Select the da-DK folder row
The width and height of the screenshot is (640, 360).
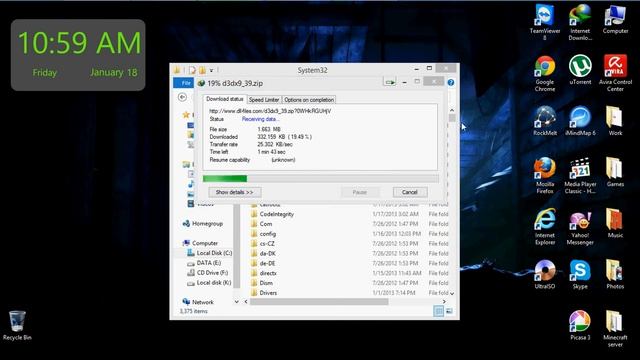tap(349, 253)
